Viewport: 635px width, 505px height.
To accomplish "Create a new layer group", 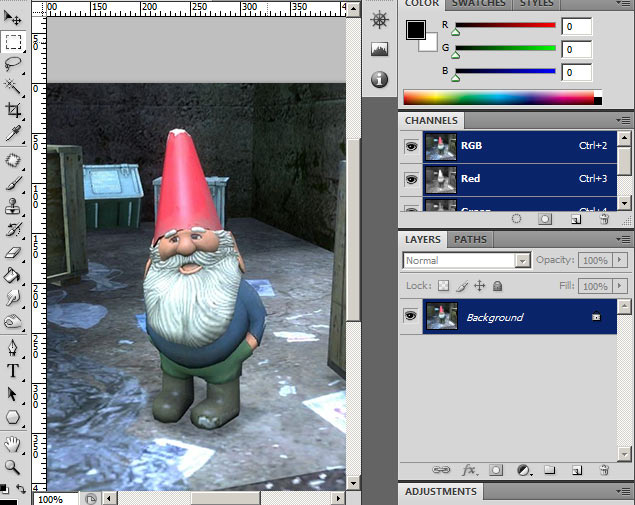I will (550, 470).
